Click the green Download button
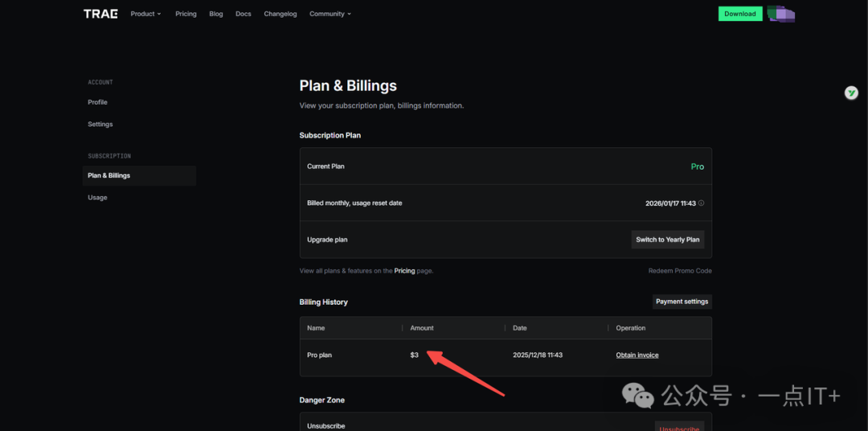This screenshot has height=431, width=868. point(740,14)
